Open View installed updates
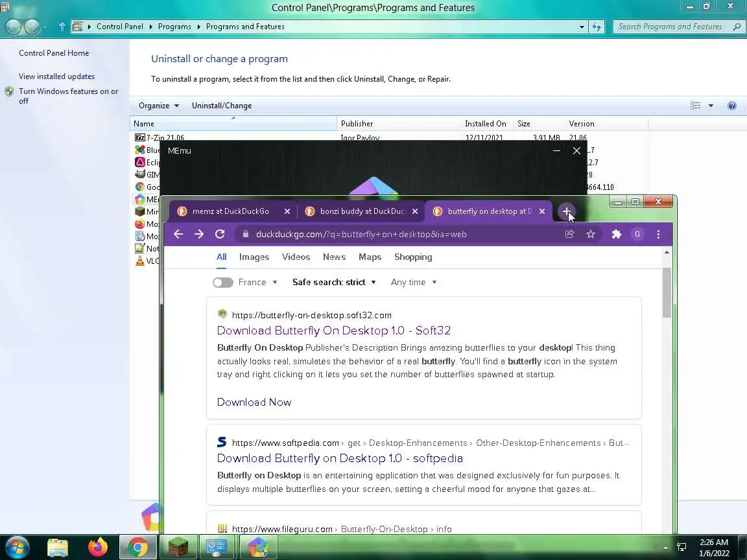Image resolution: width=747 pixels, height=560 pixels. coord(56,76)
